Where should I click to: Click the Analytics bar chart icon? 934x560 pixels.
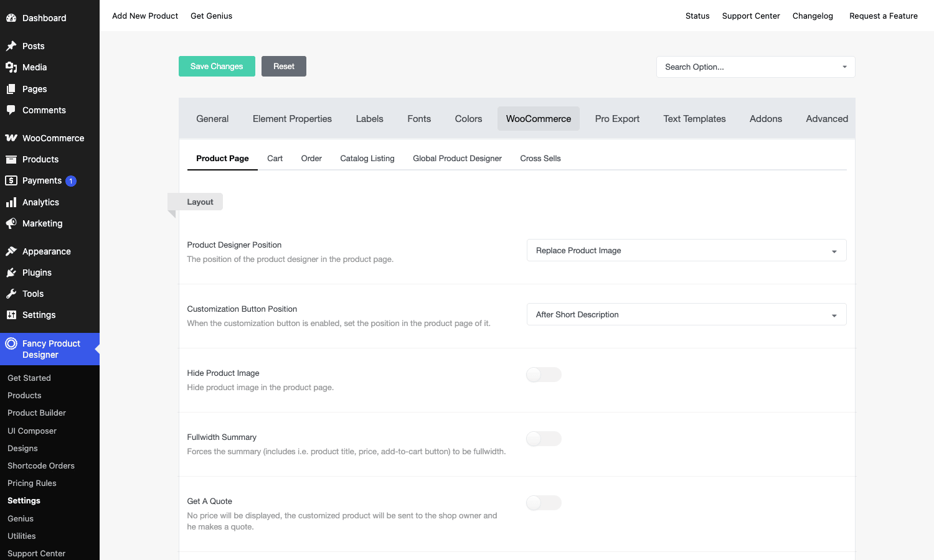11,202
